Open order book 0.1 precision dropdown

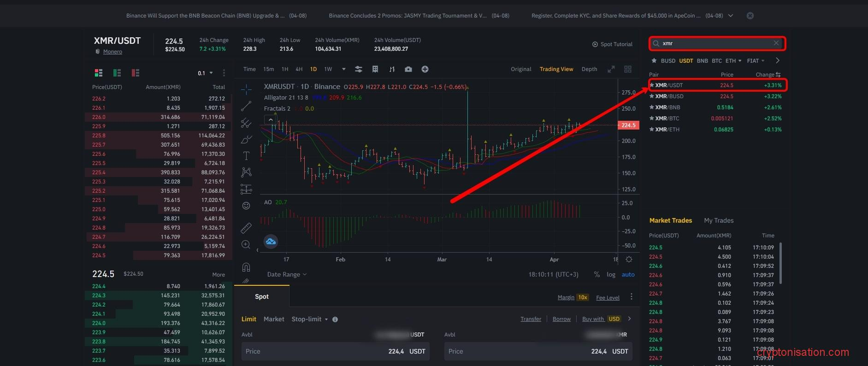tap(206, 73)
